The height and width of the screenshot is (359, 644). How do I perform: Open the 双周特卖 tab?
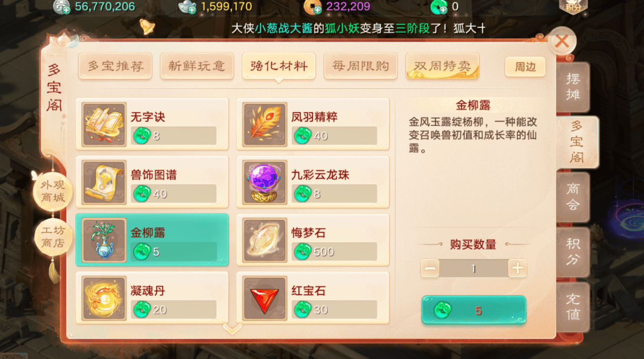click(x=442, y=66)
